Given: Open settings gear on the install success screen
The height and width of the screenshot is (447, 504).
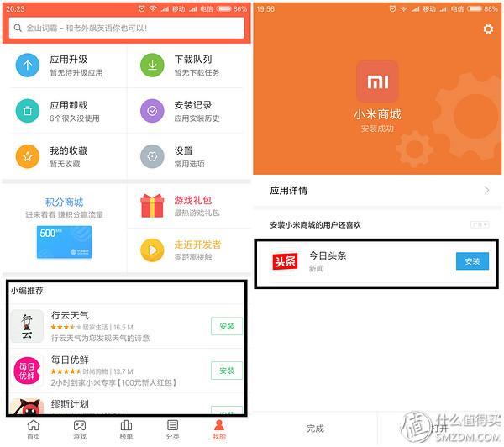Looking at the screenshot, I should pyautogui.click(x=488, y=29).
